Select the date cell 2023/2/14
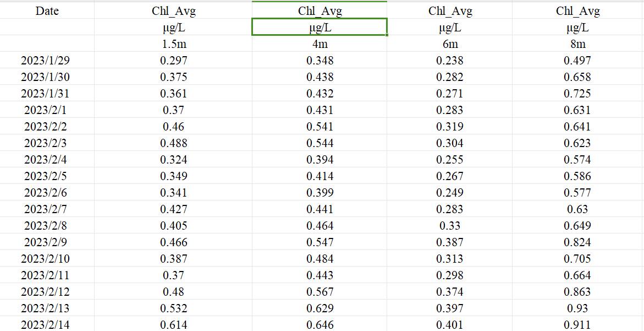 point(46,325)
